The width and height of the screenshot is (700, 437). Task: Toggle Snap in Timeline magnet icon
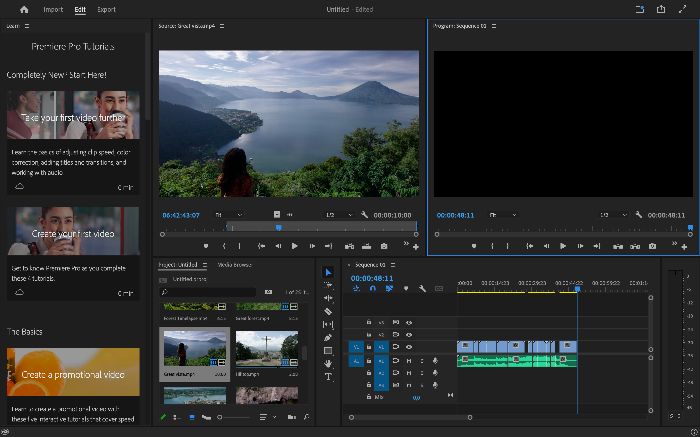tap(372, 289)
